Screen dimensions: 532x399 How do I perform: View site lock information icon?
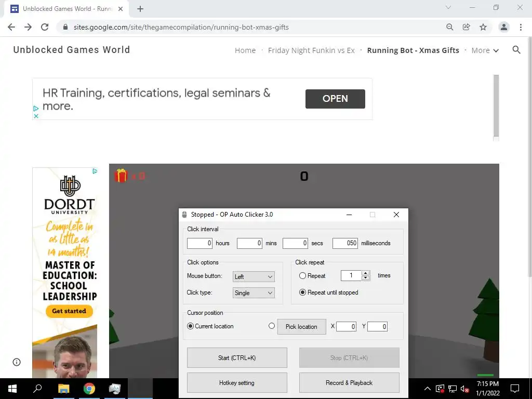(x=65, y=27)
